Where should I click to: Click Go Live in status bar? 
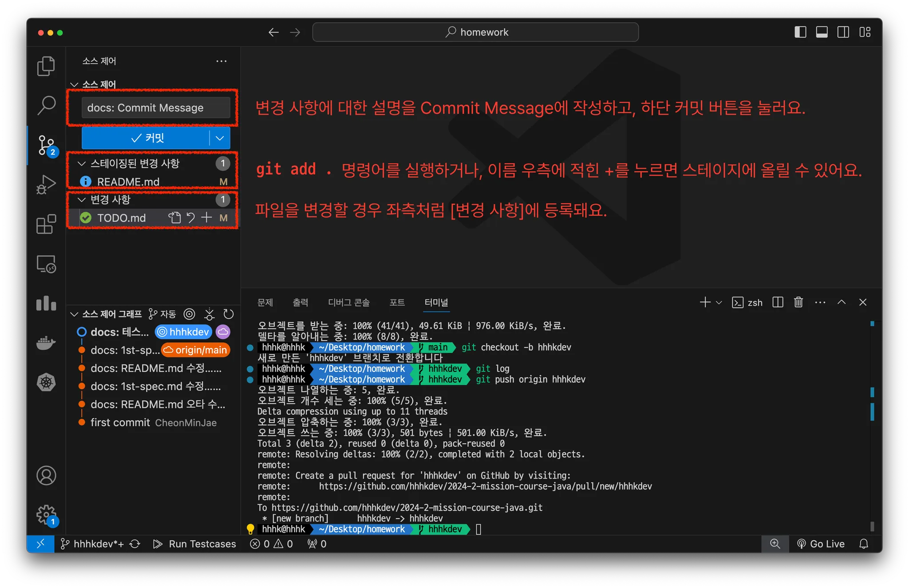pyautogui.click(x=821, y=544)
